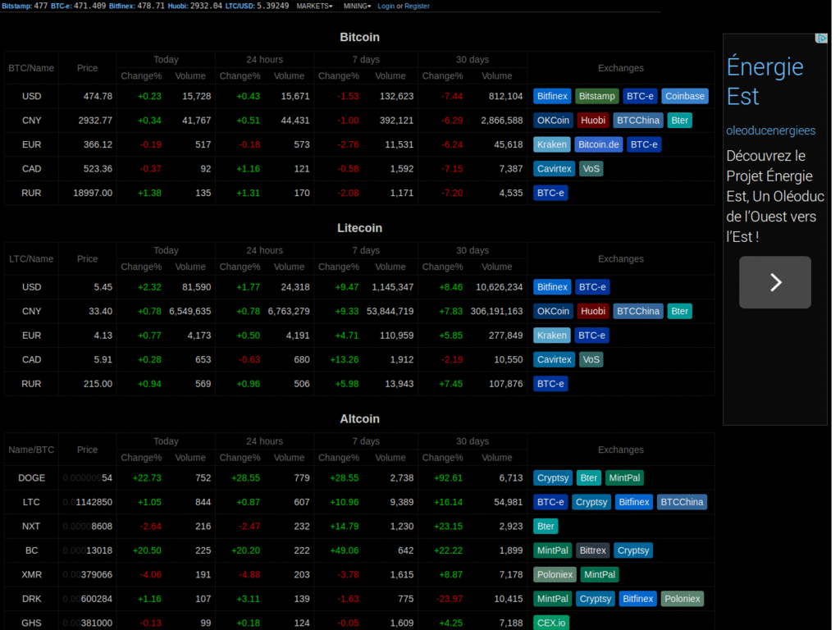This screenshot has height=630, width=840.
Task: Click the AdChoices icon on the ad
Action: coord(821,39)
